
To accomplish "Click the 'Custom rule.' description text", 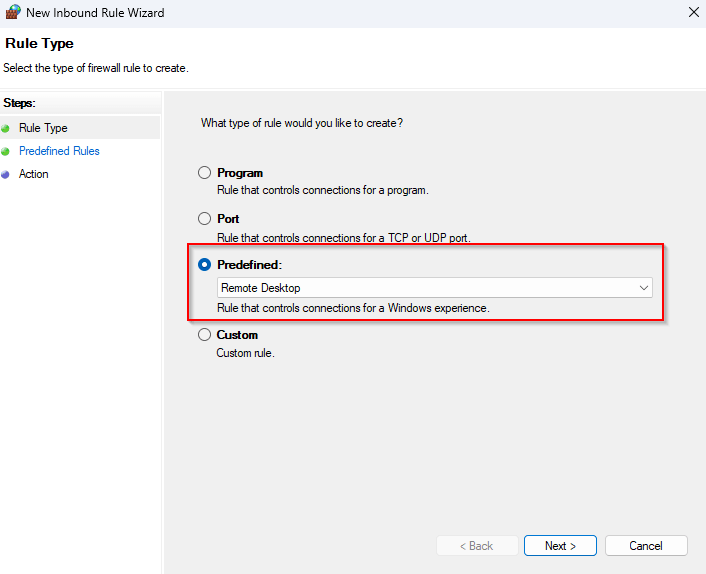I will click(245, 353).
